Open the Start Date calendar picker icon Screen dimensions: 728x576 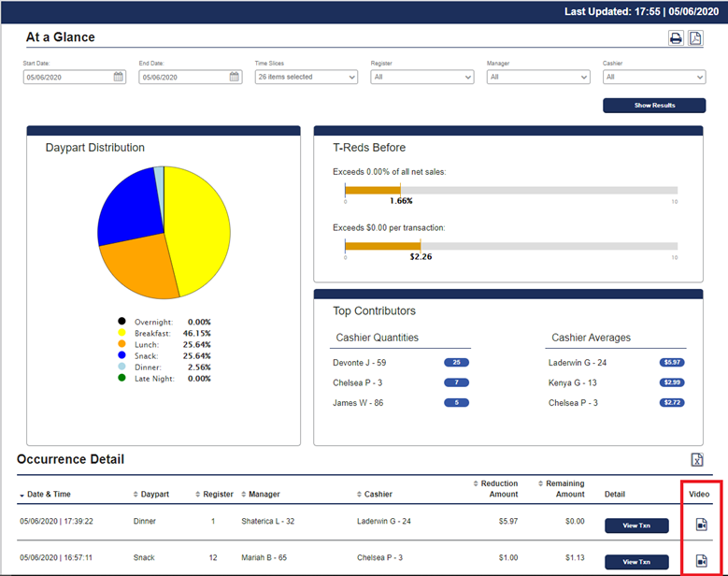coord(119,77)
